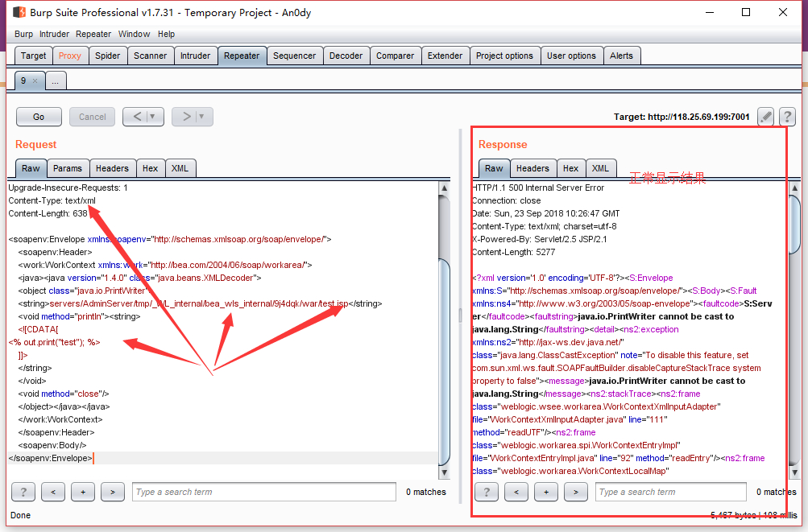Go to next request in history

click(x=186, y=117)
